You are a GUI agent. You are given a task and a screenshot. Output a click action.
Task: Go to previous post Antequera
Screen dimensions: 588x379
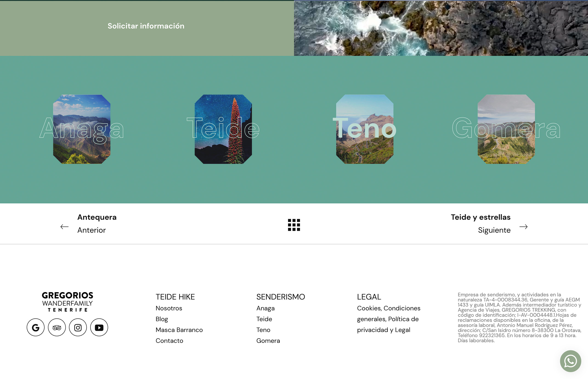pyautogui.click(x=97, y=217)
